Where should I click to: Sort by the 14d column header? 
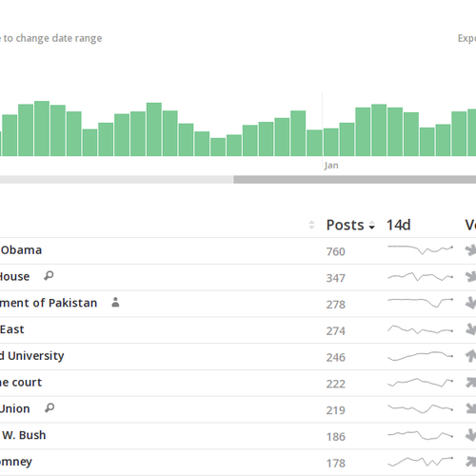[398, 225]
